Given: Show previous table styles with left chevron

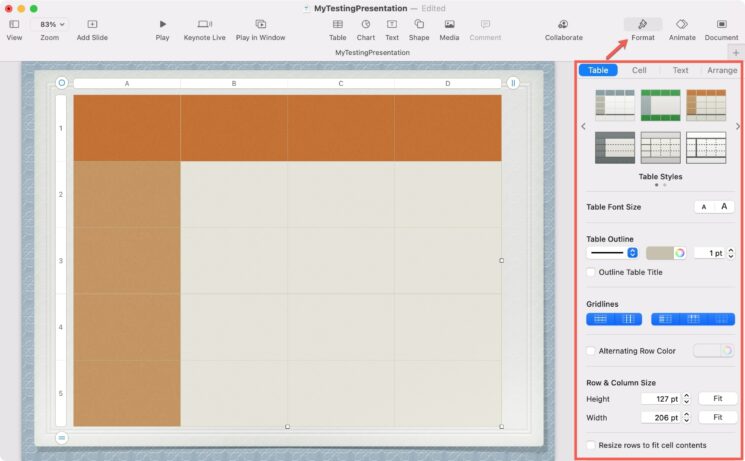Looking at the screenshot, I should coord(583,126).
